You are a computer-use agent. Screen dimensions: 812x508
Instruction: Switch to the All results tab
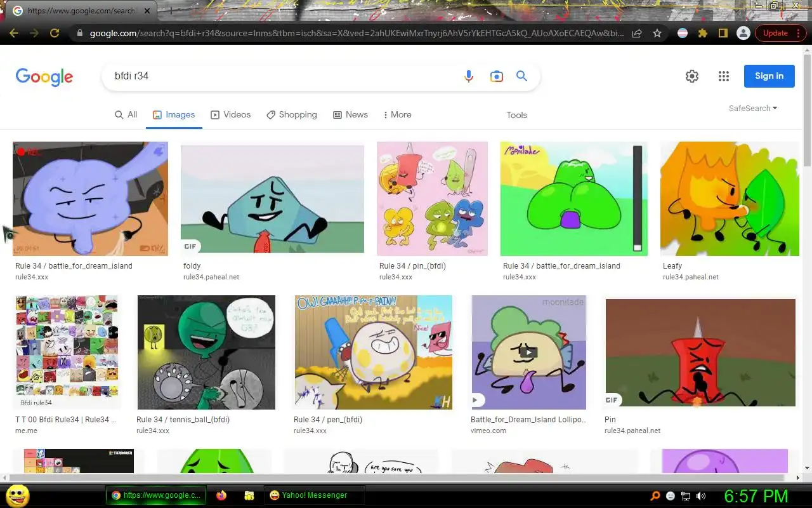coord(126,115)
